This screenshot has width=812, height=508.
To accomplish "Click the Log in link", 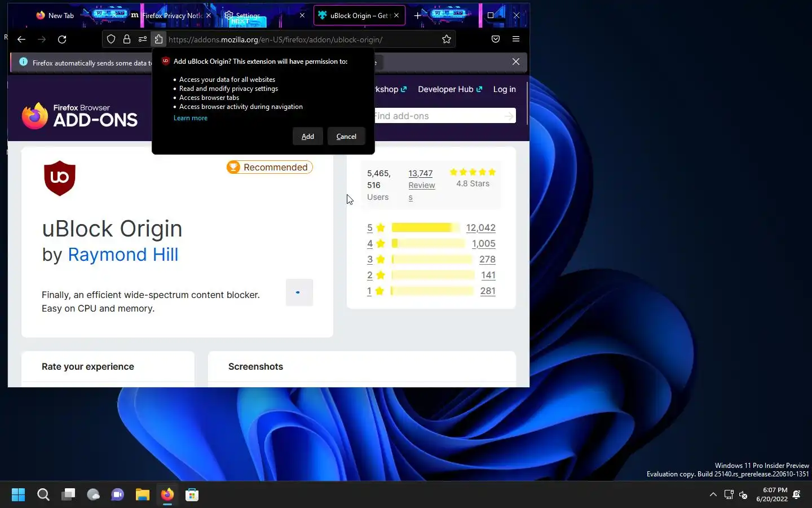I will 504,89.
